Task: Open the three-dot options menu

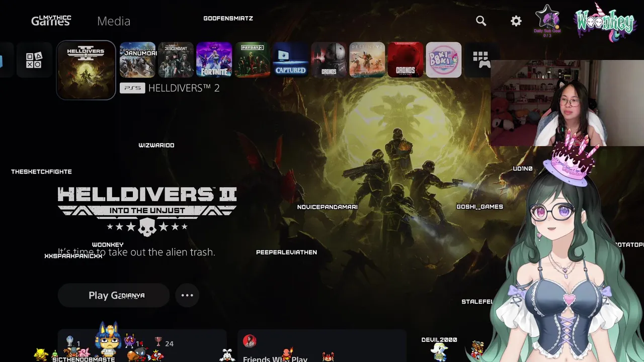Action: (x=187, y=295)
